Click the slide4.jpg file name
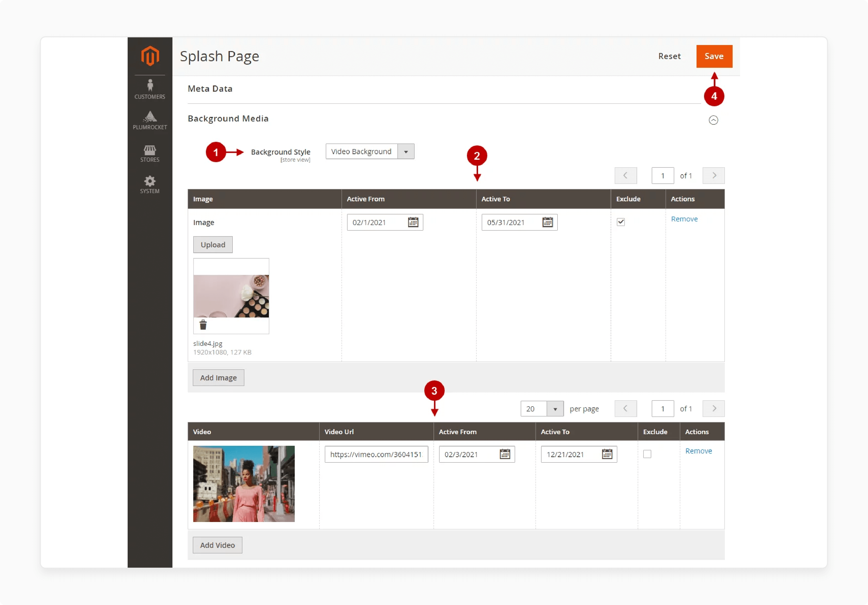This screenshot has width=868, height=605. coord(208,344)
